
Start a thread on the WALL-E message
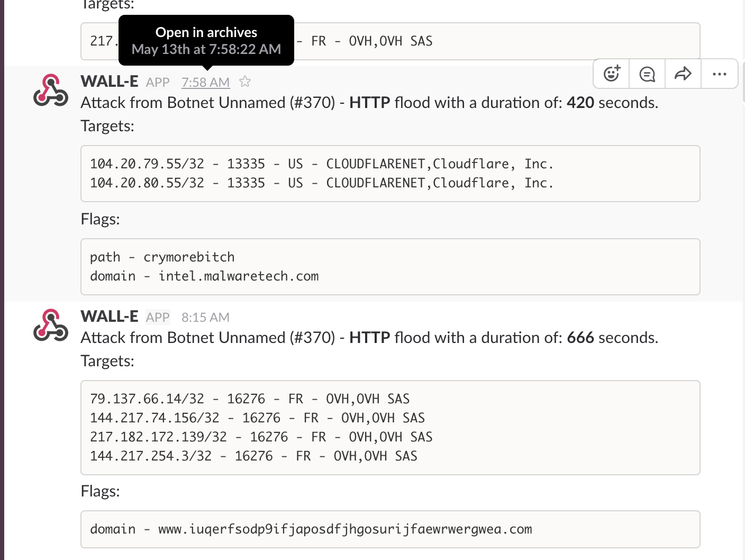coord(647,74)
